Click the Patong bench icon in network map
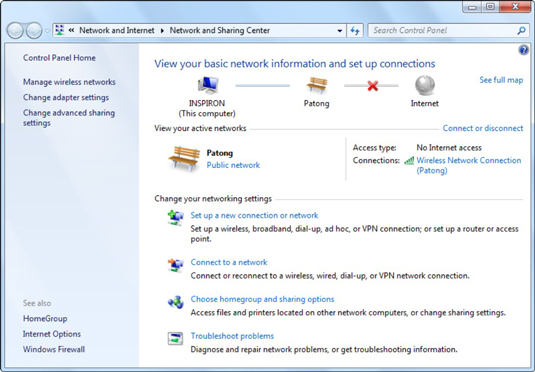This screenshot has width=535, height=372. pos(317,85)
